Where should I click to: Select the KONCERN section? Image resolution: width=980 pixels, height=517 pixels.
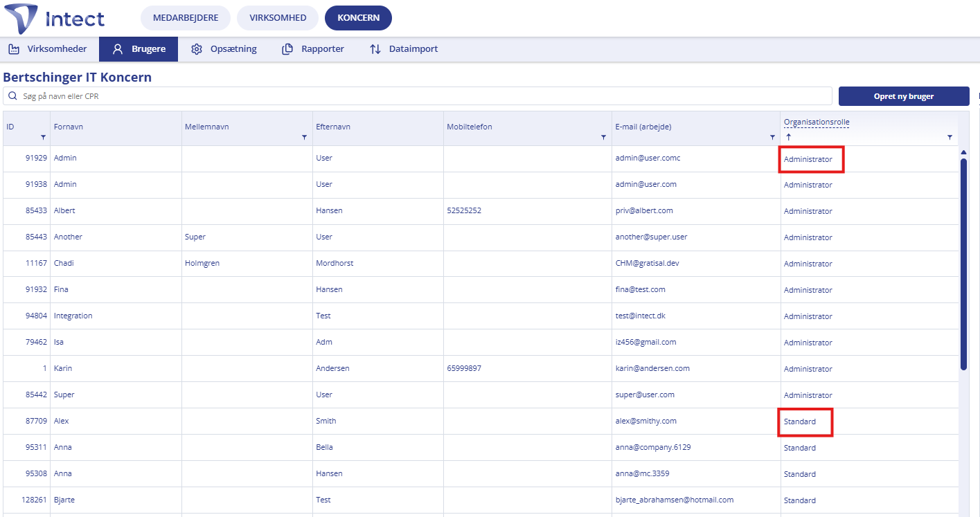click(x=358, y=18)
